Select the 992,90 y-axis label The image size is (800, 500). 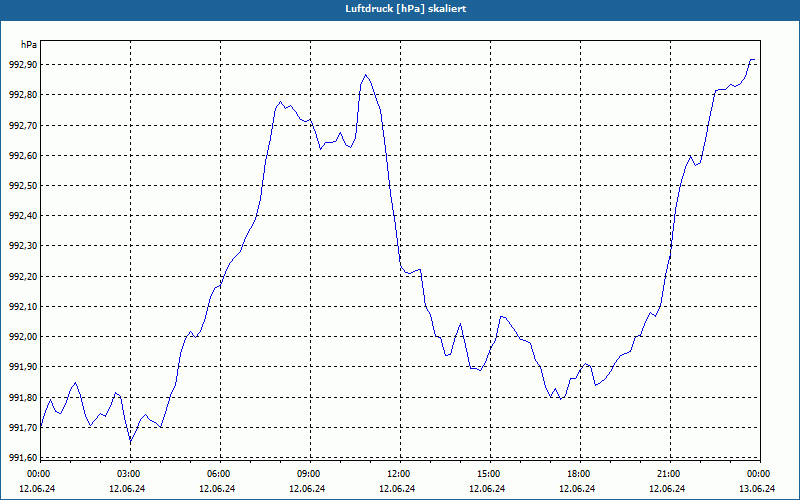coord(23,65)
